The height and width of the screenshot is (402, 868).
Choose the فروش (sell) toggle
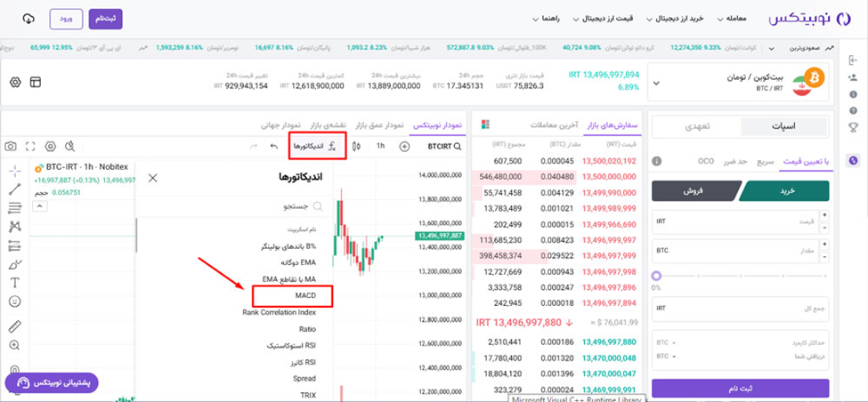[x=694, y=190]
